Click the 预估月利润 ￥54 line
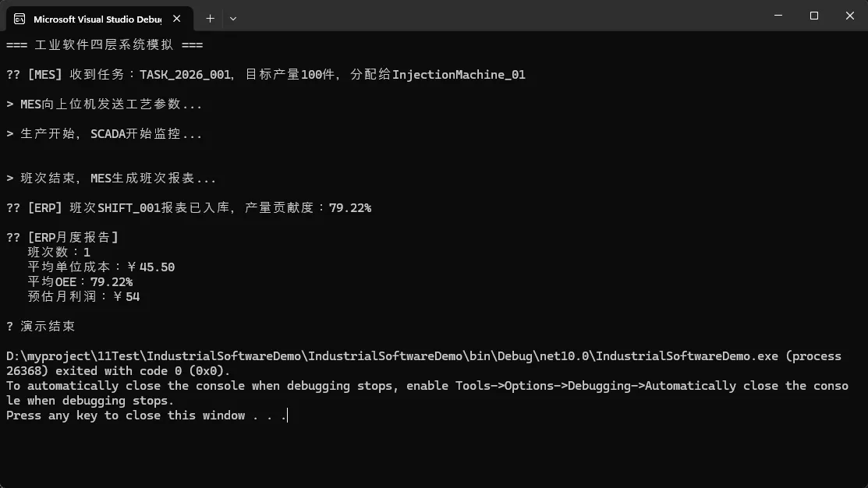Screen dimensions: 868x488 (x=83, y=297)
